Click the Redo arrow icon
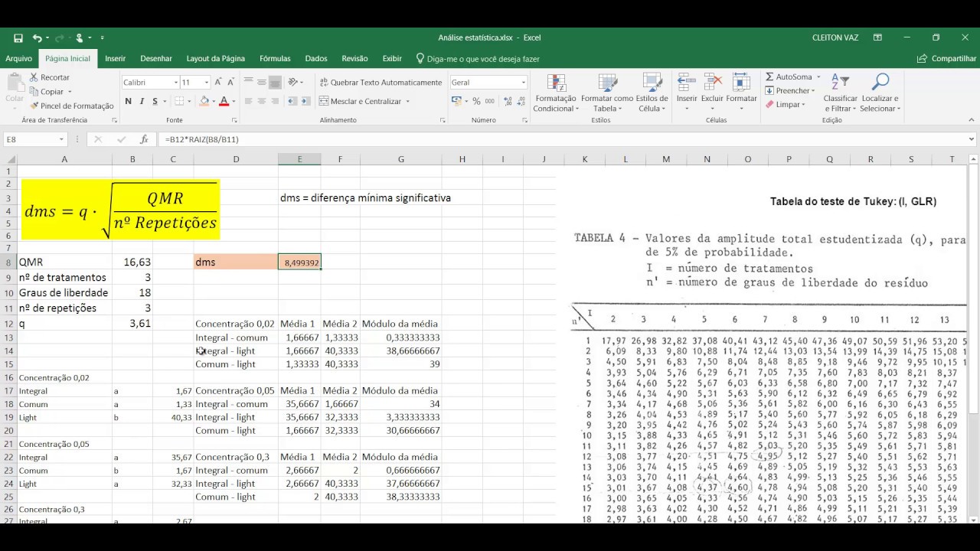Viewport: 980px width, 551px height. coord(59,37)
